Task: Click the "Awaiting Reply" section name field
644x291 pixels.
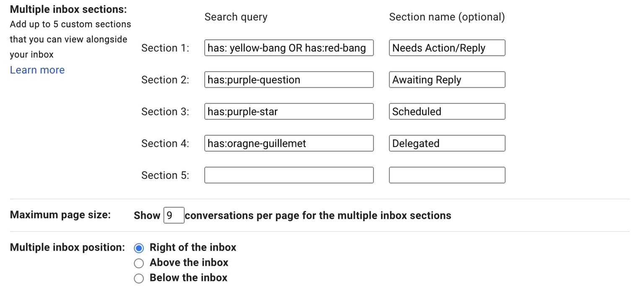Action: pyautogui.click(x=447, y=79)
